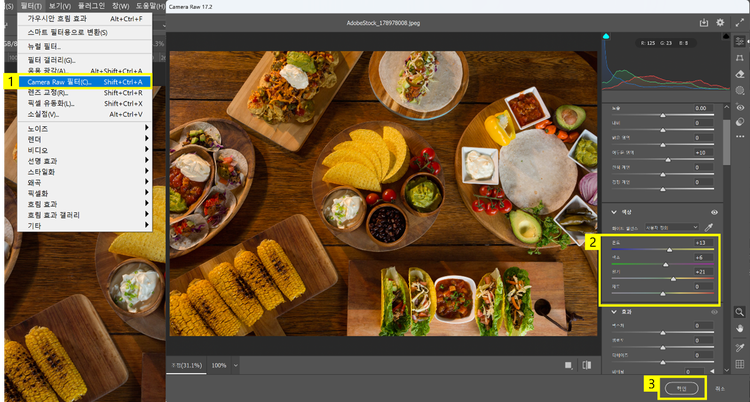Click the save image download icon

(704, 22)
